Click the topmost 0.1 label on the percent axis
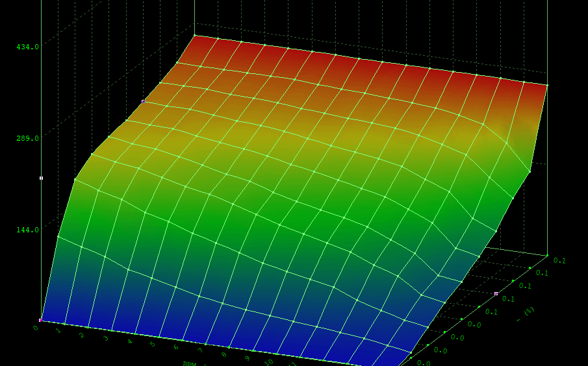Image resolution: width=588 pixels, height=366 pixels. 559,260
